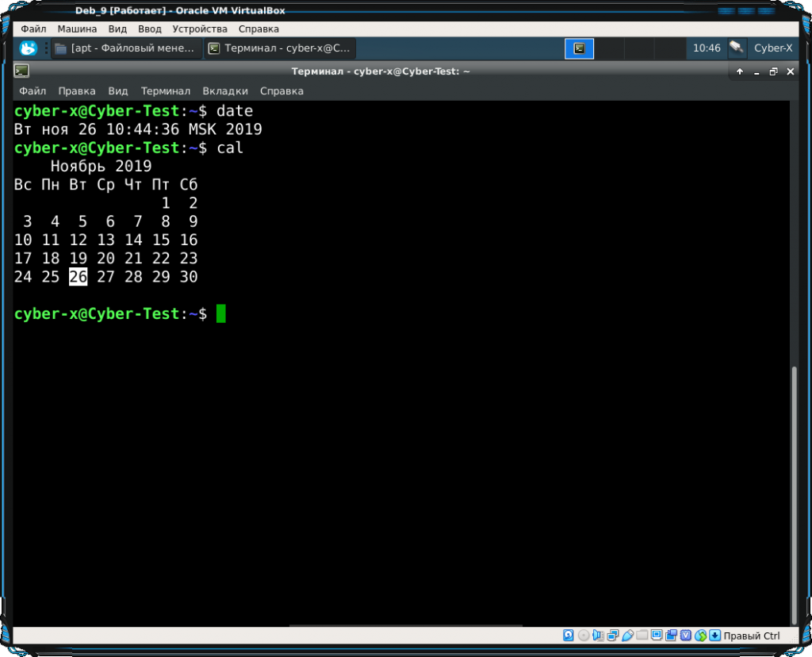The height and width of the screenshot is (657, 812).
Task: Click the VirtualBox audio speaker status icon
Action: tap(598, 636)
